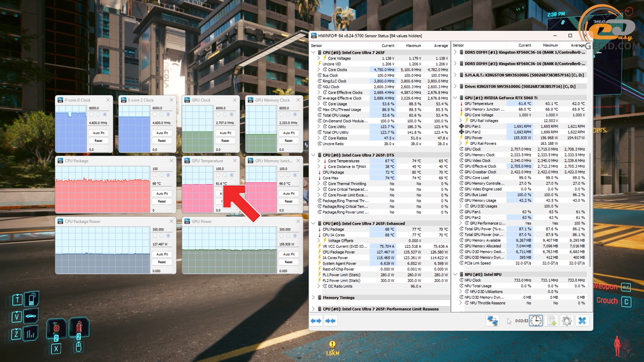Click the GPU Clock graph window icon
The height and width of the screenshot is (362, 644).
pyautogui.click(x=187, y=100)
